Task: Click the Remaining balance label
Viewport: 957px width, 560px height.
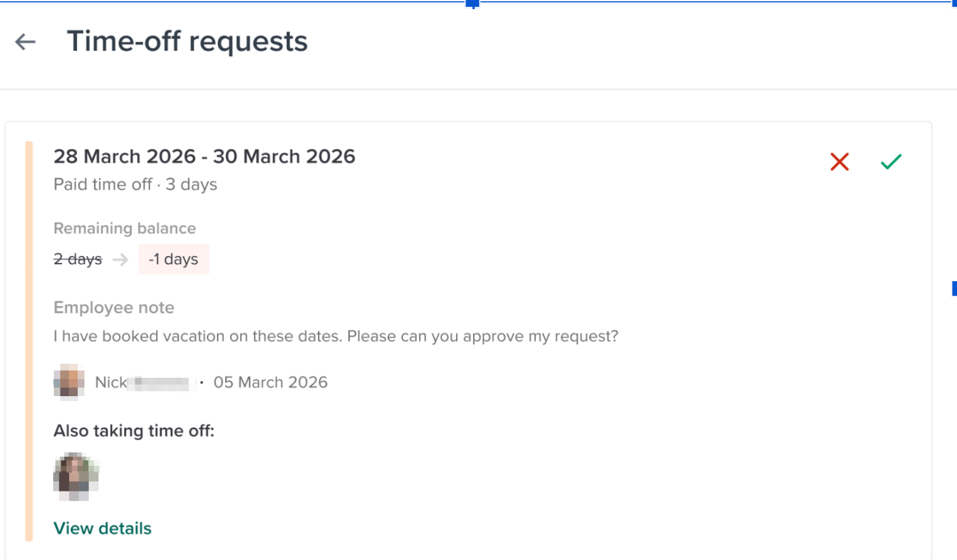Action: 125,228
